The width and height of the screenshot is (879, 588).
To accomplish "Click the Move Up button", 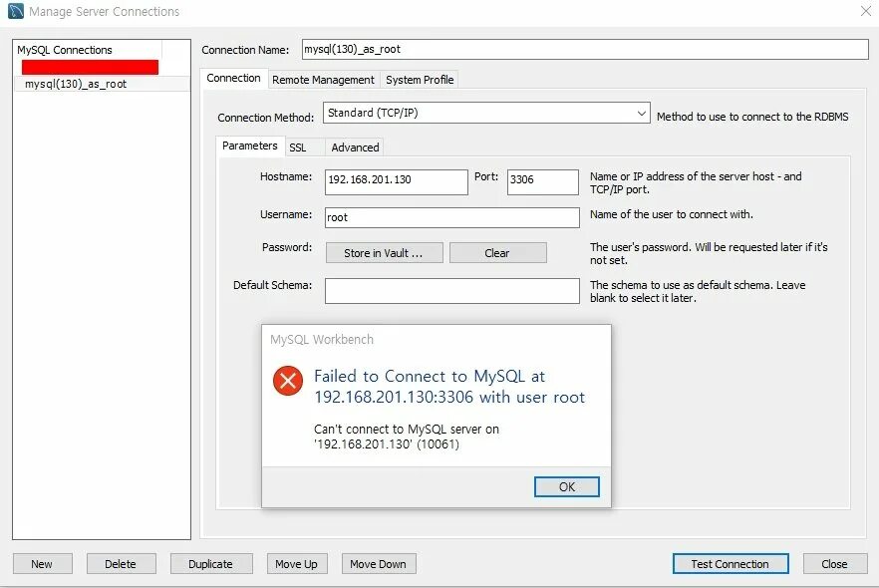I will 297,564.
